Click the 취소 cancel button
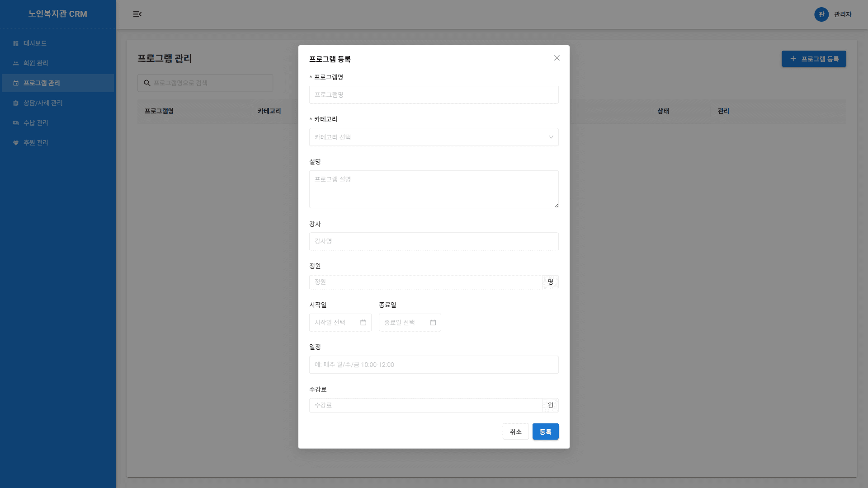The image size is (868, 488). coord(515,432)
